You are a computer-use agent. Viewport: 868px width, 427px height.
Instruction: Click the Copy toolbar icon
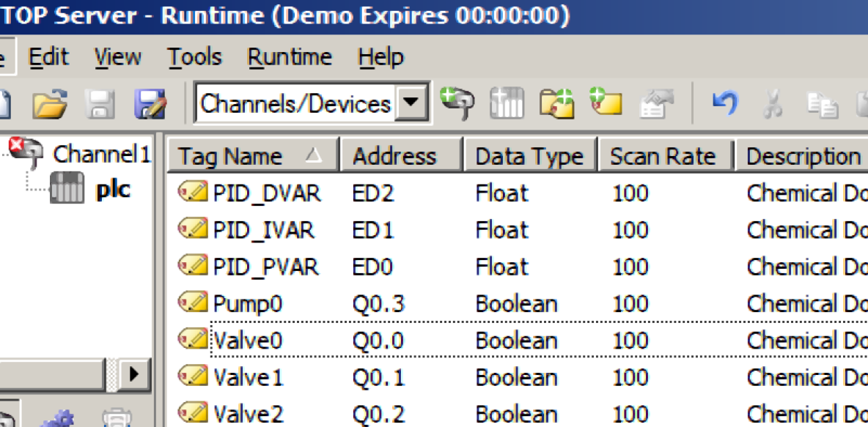pos(823,105)
